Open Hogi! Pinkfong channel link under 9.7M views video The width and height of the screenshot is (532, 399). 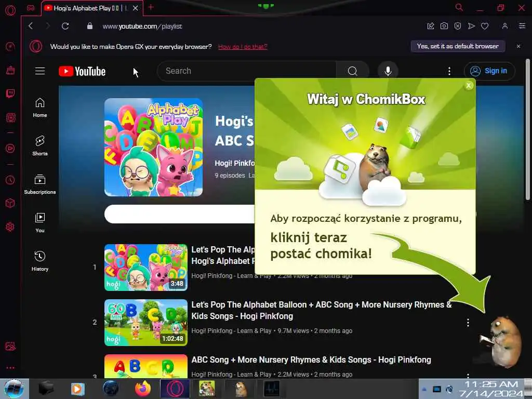[231, 331]
